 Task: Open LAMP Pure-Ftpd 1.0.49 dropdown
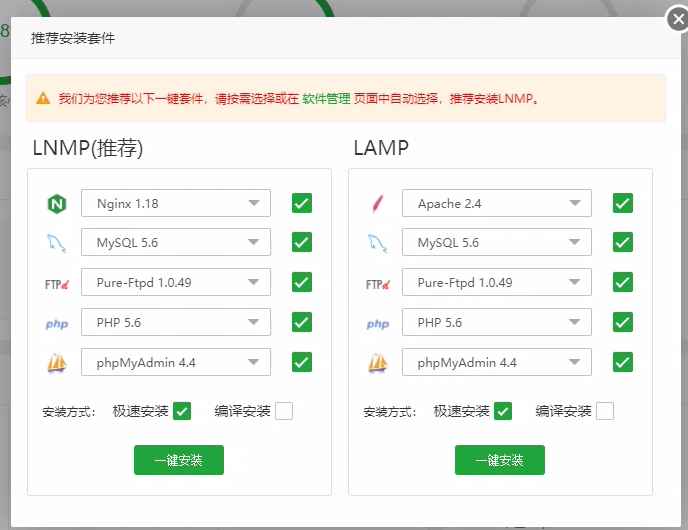[497, 282]
